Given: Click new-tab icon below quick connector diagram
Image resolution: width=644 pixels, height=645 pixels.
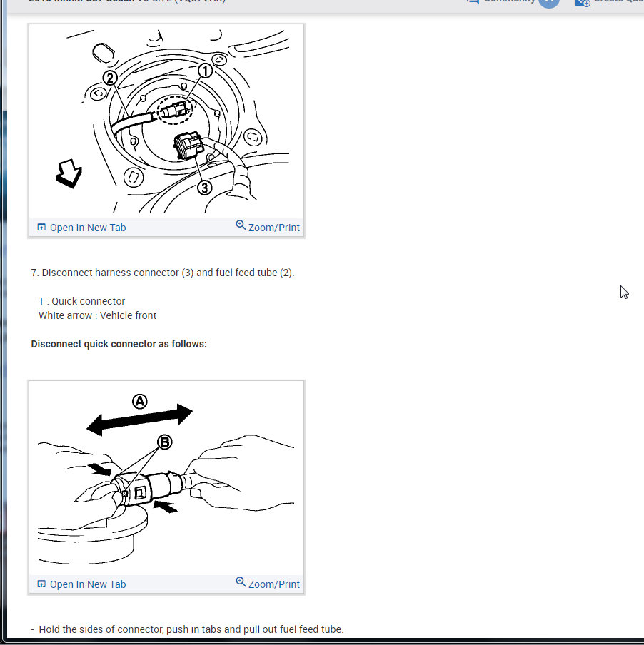Looking at the screenshot, I should click(x=41, y=584).
